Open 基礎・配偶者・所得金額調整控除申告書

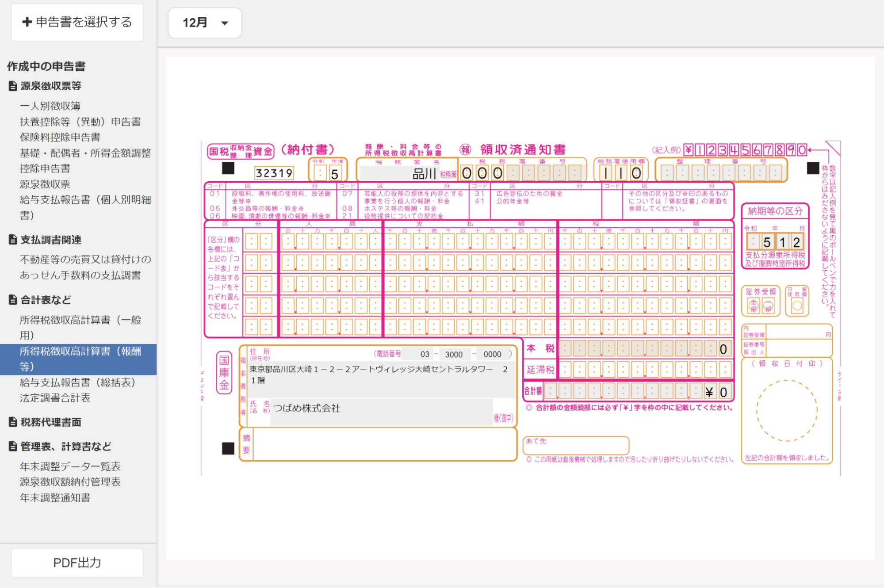pos(85,160)
